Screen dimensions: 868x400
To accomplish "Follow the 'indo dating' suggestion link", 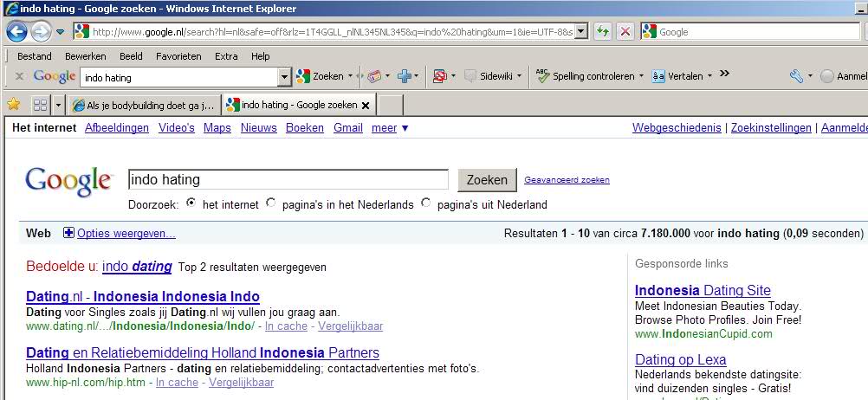I will pyautogui.click(x=137, y=267).
